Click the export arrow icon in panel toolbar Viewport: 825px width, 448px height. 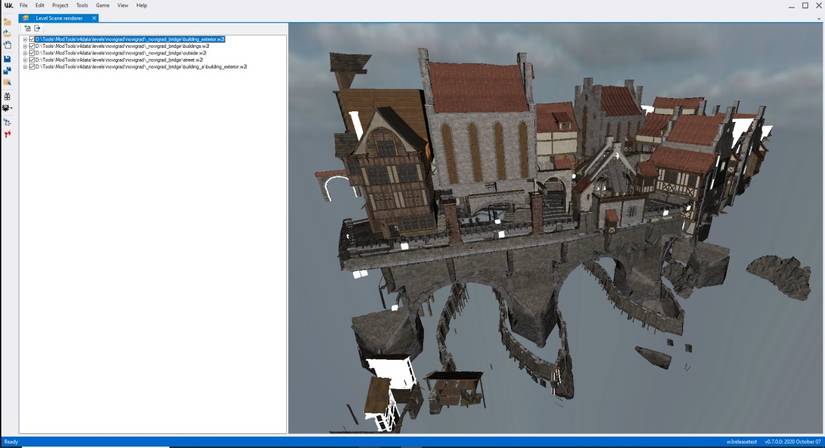point(37,28)
